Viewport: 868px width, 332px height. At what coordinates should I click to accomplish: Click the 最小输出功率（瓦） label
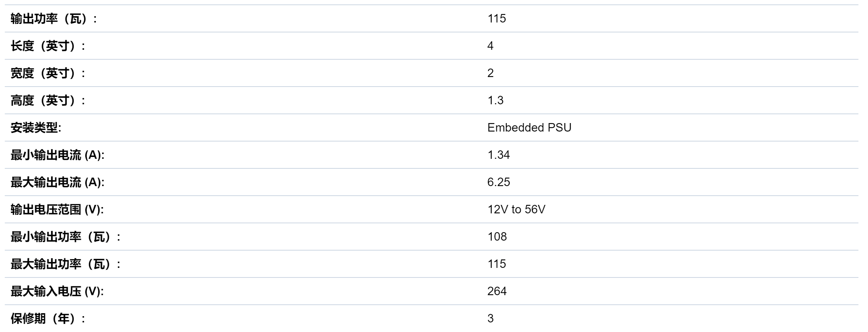[65, 237]
